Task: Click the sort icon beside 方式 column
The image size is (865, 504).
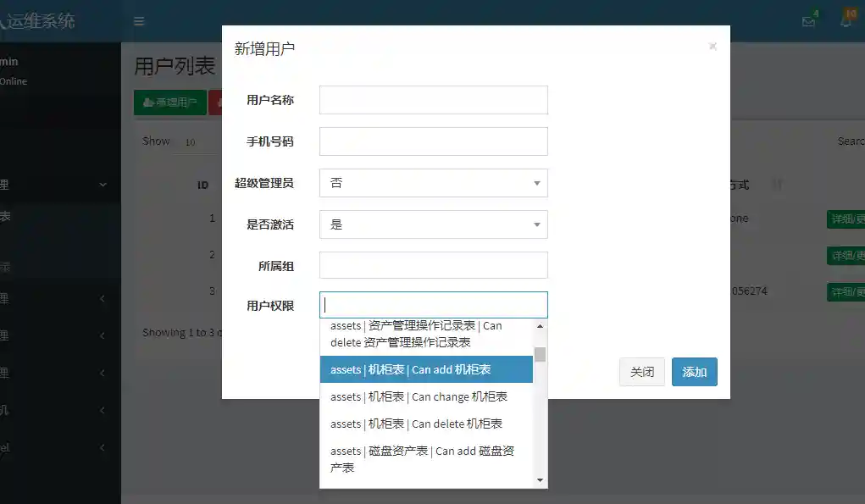Action: click(x=778, y=184)
